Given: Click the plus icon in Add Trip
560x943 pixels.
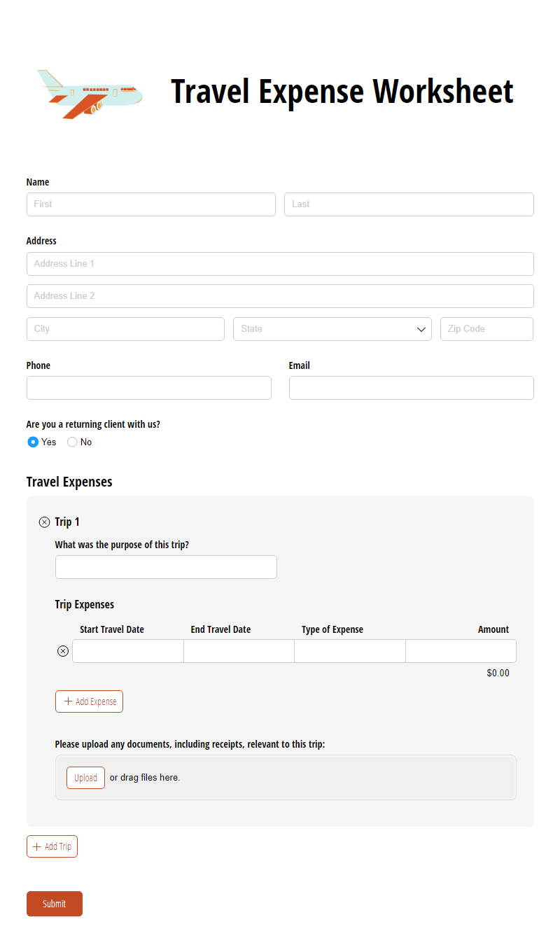Looking at the screenshot, I should tap(37, 846).
